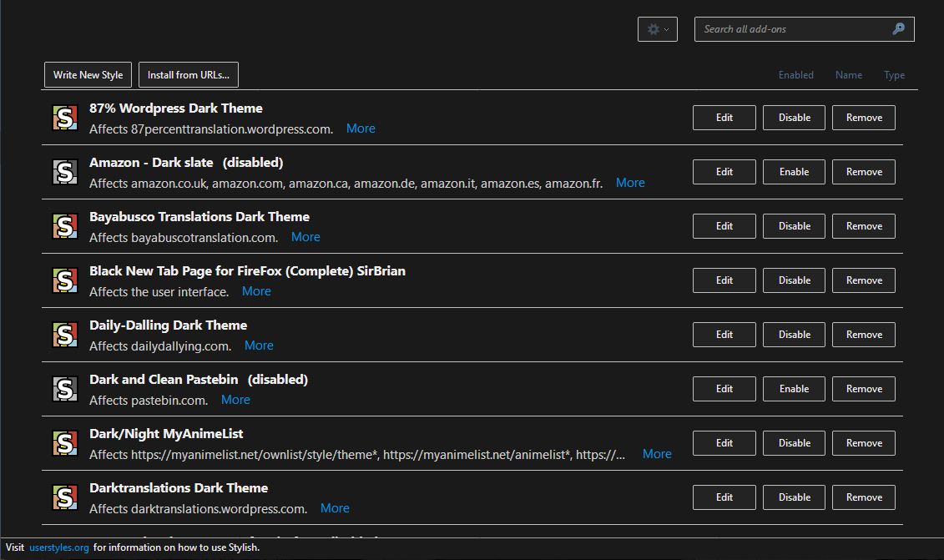
Task: Edit the Darktranslations Dark Theme
Action: 724,497
